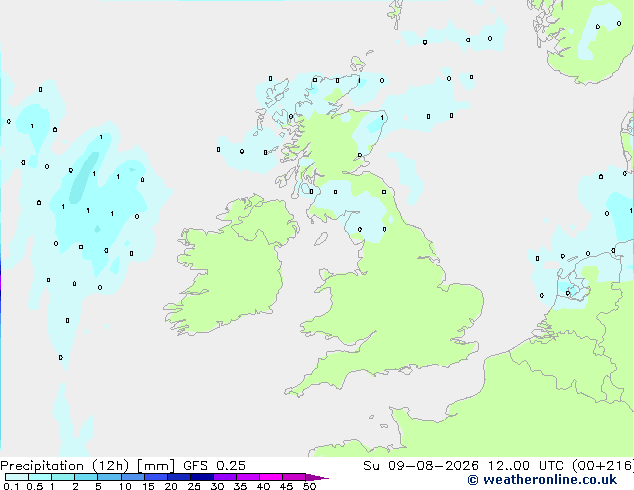Image resolution: width=634 pixels, height=490 pixels.
Task: Click the '45' legend scale label
Action: pyautogui.click(x=286, y=486)
